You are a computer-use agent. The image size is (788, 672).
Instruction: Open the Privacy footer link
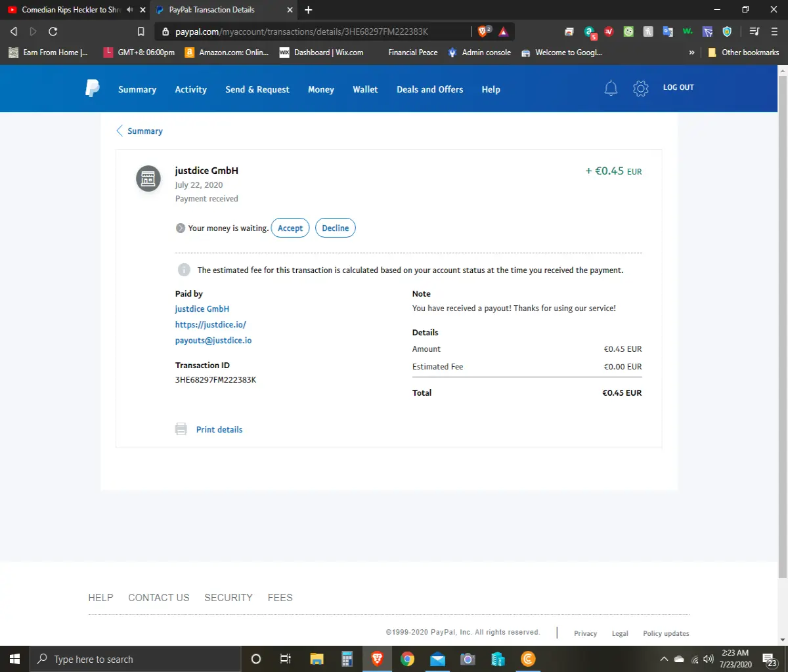585,633
